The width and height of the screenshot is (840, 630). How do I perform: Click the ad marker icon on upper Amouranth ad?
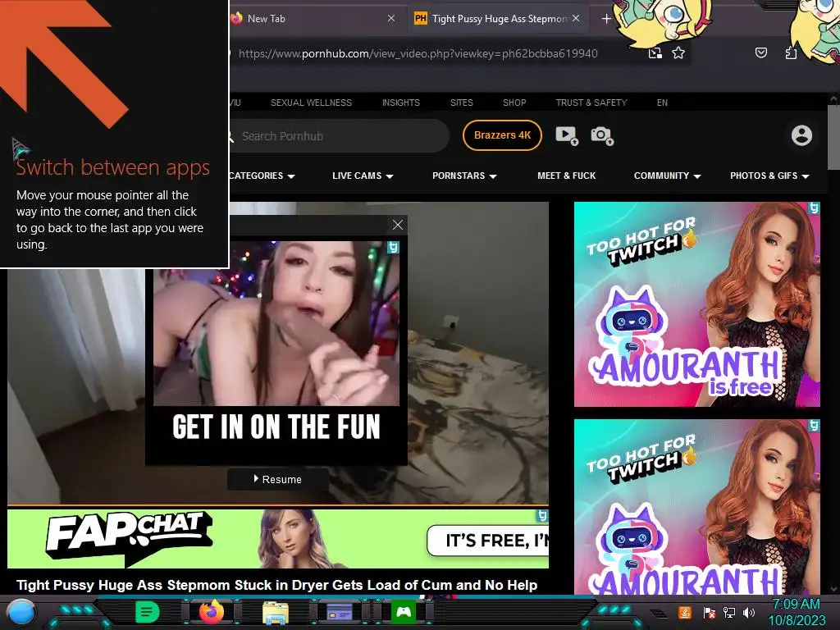click(x=814, y=208)
